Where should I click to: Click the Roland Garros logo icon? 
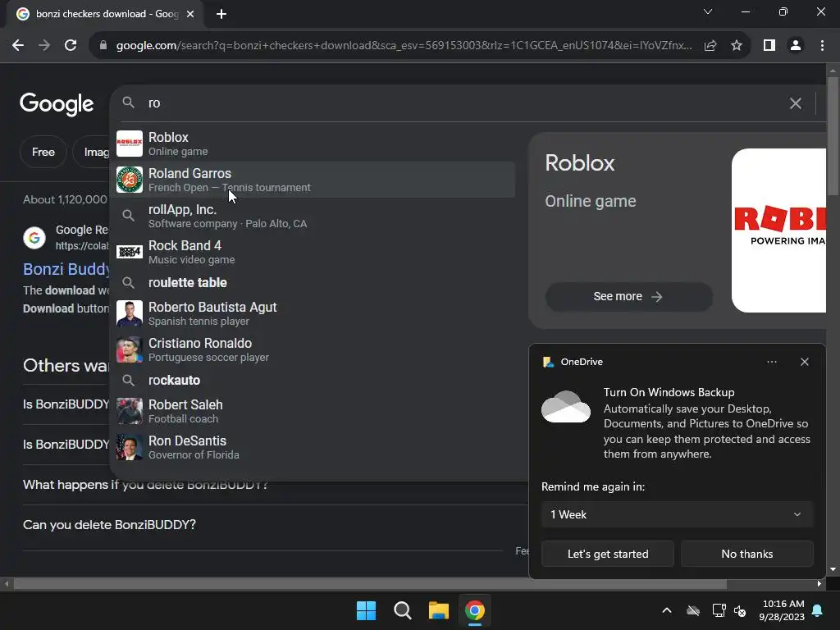click(x=130, y=180)
